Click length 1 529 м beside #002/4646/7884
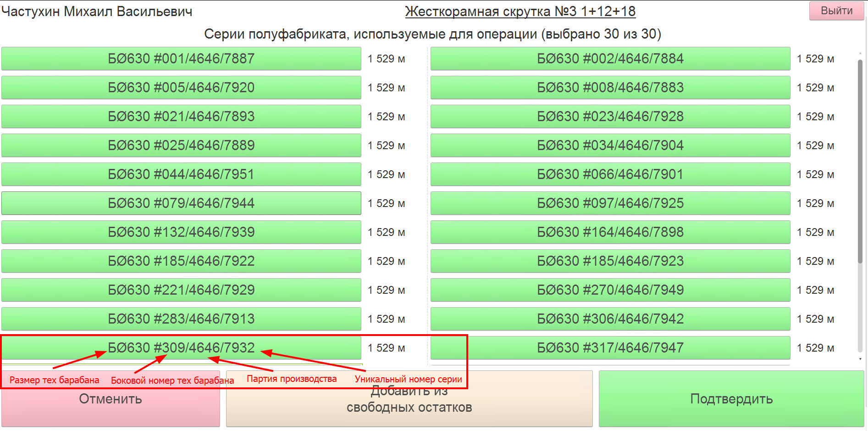 coord(815,59)
